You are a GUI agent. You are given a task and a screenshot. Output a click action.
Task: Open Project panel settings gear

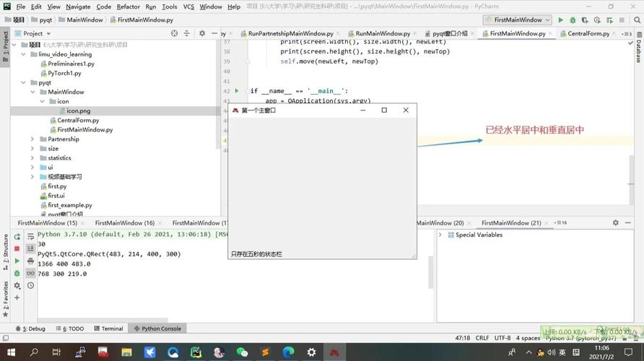pos(202,33)
